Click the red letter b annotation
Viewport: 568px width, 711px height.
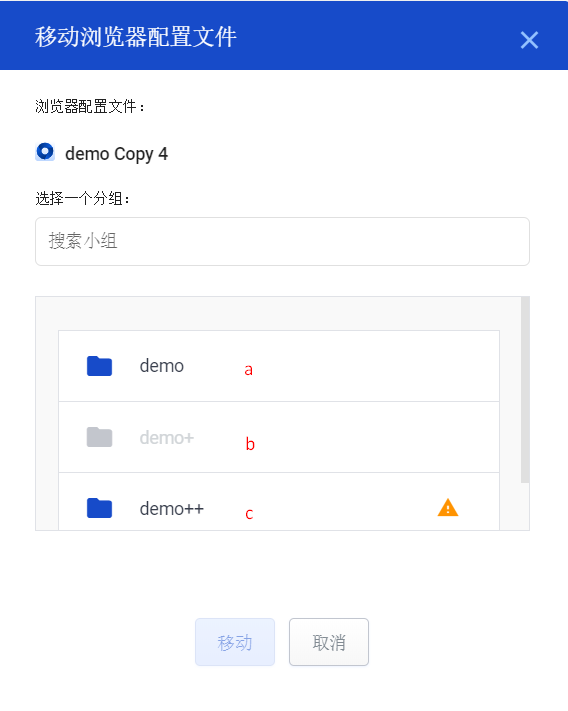coord(250,443)
